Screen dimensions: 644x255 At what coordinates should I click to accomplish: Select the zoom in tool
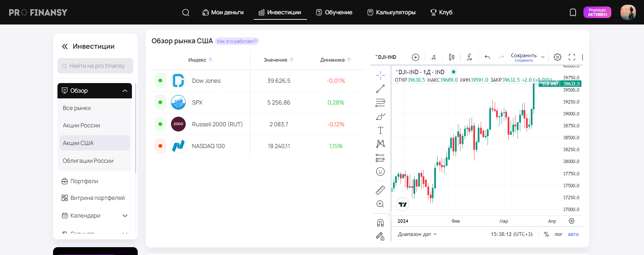pos(380,204)
